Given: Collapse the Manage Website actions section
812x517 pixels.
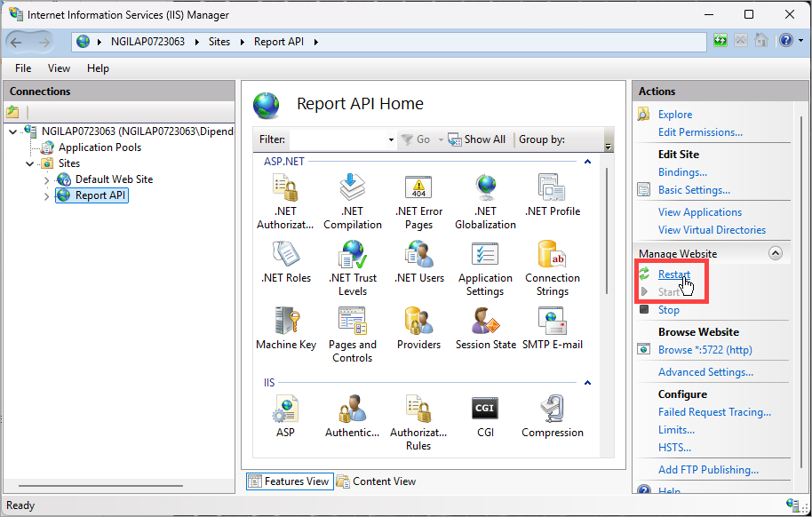Looking at the screenshot, I should click(776, 253).
